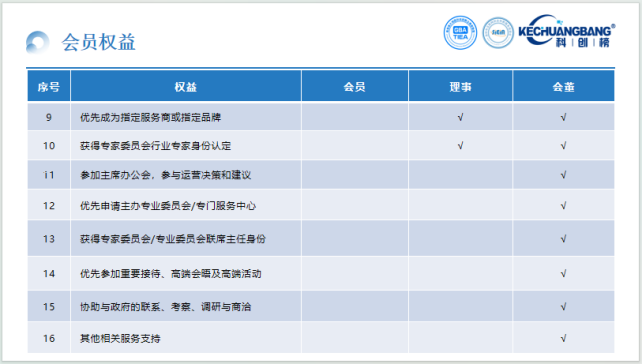The width and height of the screenshot is (642, 364).
Task: Click the text 获得专家委员会/专业委员会联席主任身份
Action: click(x=173, y=239)
